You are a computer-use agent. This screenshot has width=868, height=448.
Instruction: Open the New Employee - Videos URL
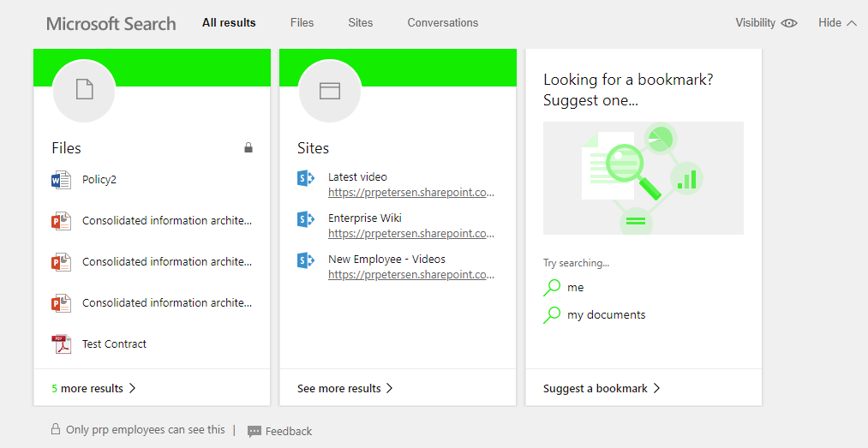[411, 275]
